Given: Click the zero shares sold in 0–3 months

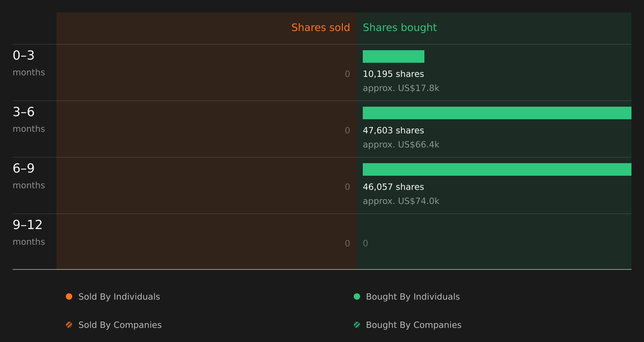Looking at the screenshot, I should 347,74.
